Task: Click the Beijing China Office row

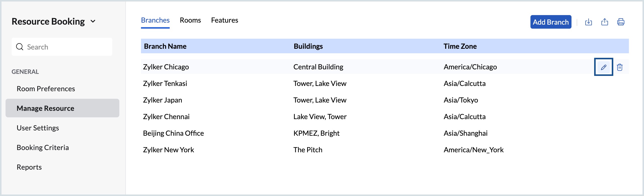Action: coord(173,133)
